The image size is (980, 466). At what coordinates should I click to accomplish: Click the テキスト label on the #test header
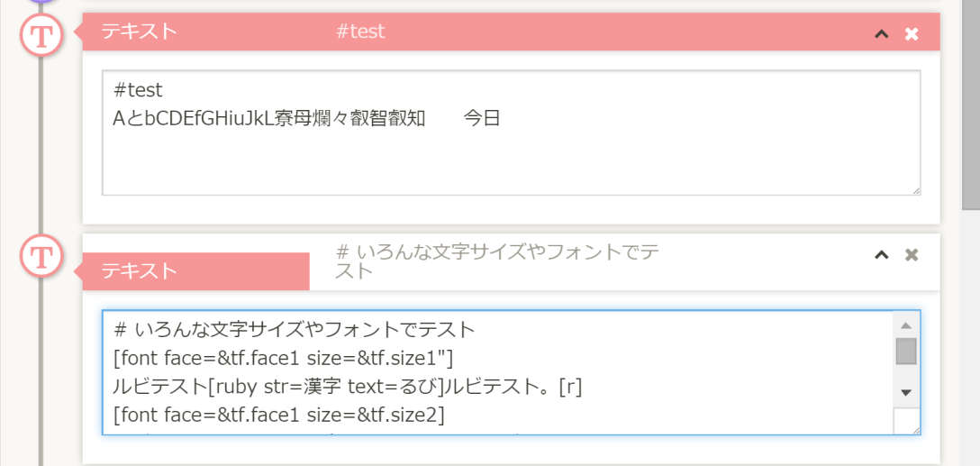(x=139, y=32)
